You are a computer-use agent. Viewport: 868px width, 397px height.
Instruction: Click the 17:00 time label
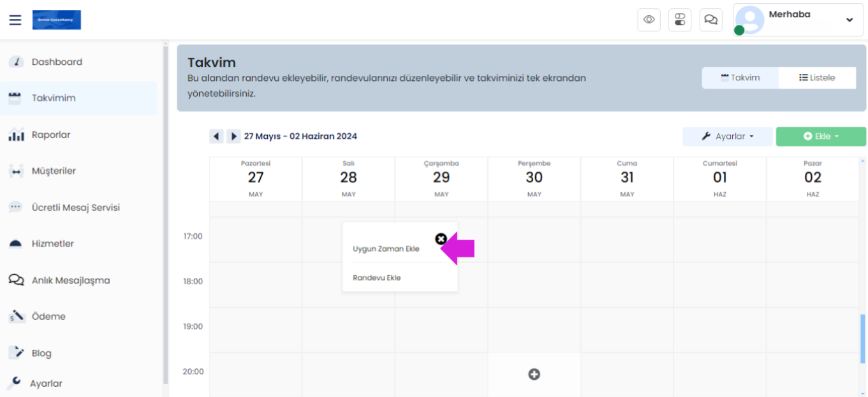(x=193, y=236)
